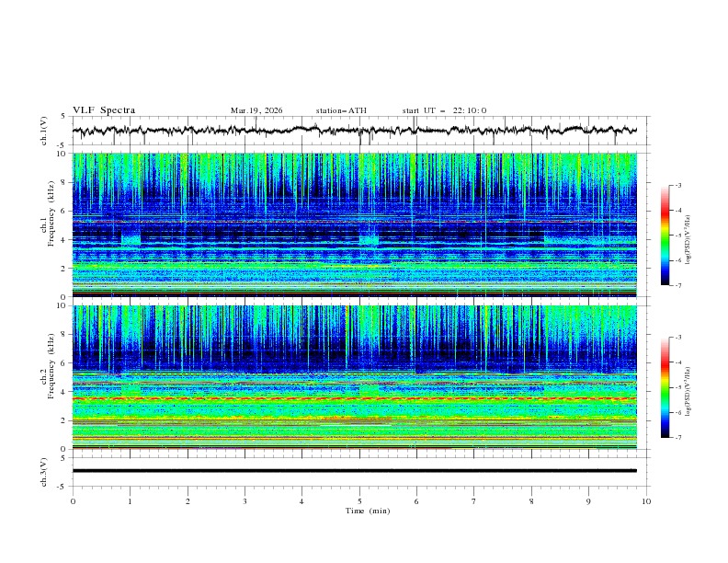Click time axis tick label "10"
Viewport: 728px width, 563px height.
click(646, 501)
